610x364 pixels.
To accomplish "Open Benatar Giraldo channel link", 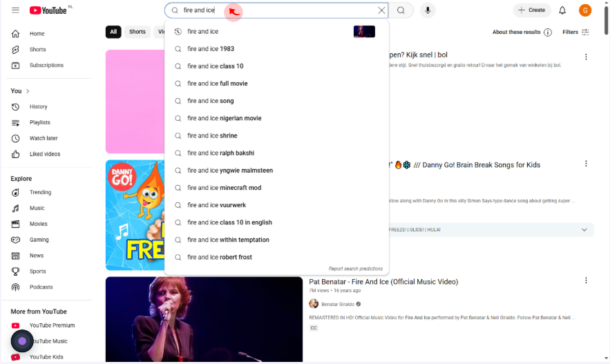I will click(338, 304).
